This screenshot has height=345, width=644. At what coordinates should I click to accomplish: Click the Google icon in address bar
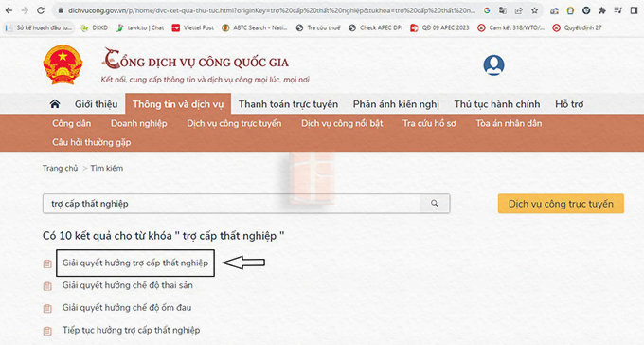tap(487, 10)
